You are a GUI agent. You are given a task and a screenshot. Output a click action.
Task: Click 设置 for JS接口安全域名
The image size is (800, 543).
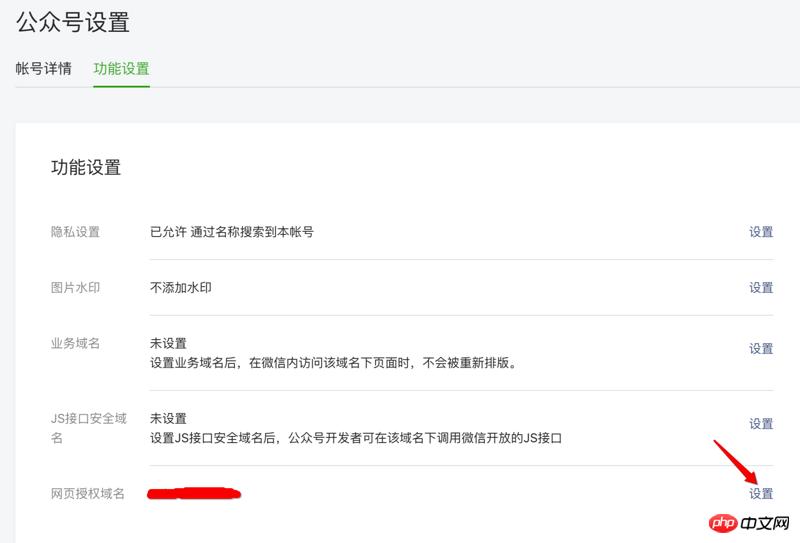click(x=761, y=424)
